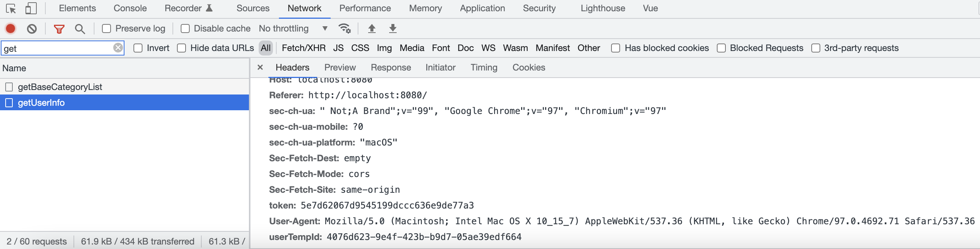Clear the filter text with X

[x=118, y=48]
